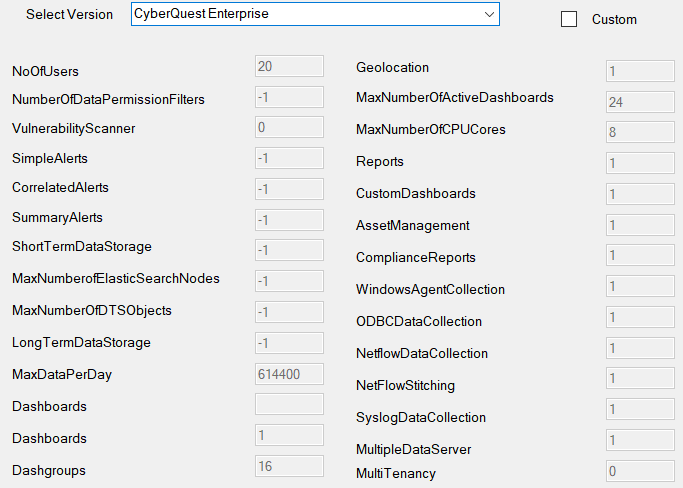The height and width of the screenshot is (488, 683).
Task: Select the MaxDataPerDay field showing 614400
Action: [x=289, y=374]
